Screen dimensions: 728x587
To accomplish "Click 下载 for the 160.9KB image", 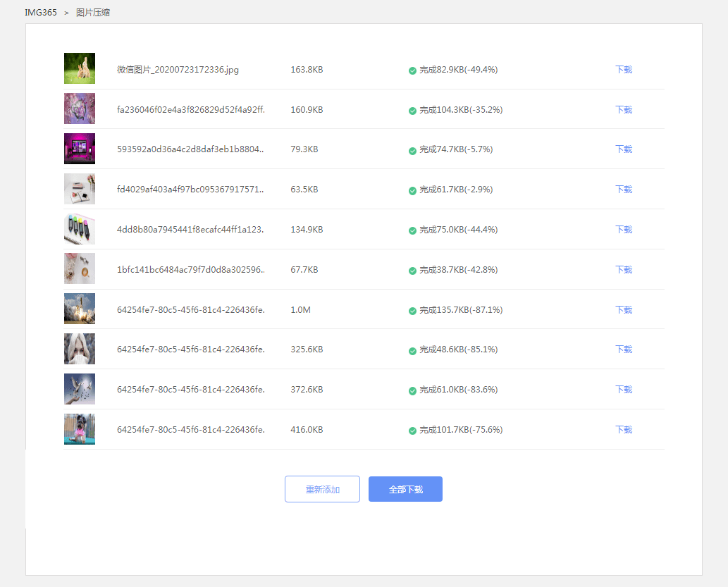I will pos(624,110).
